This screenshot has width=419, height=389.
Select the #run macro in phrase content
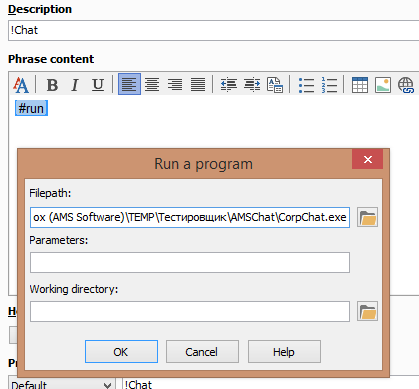pos(31,108)
